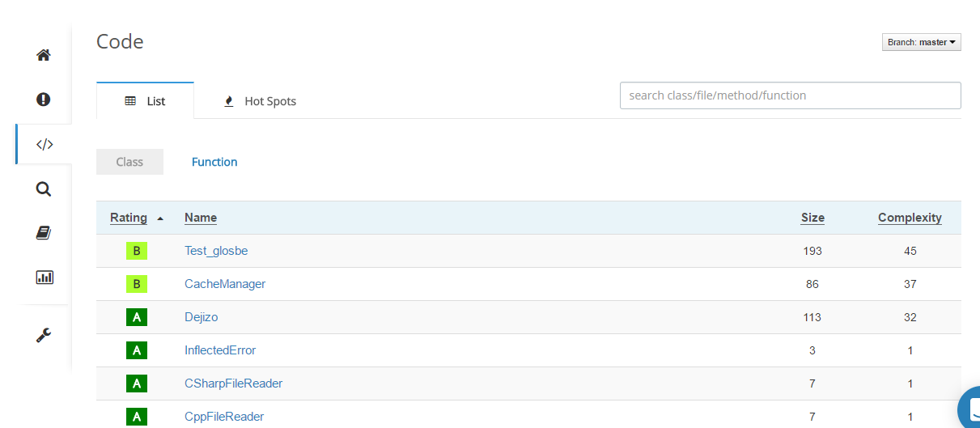Image resolution: width=980 pixels, height=428 pixels.
Task: Sort the table by Complexity column
Action: pos(910,218)
